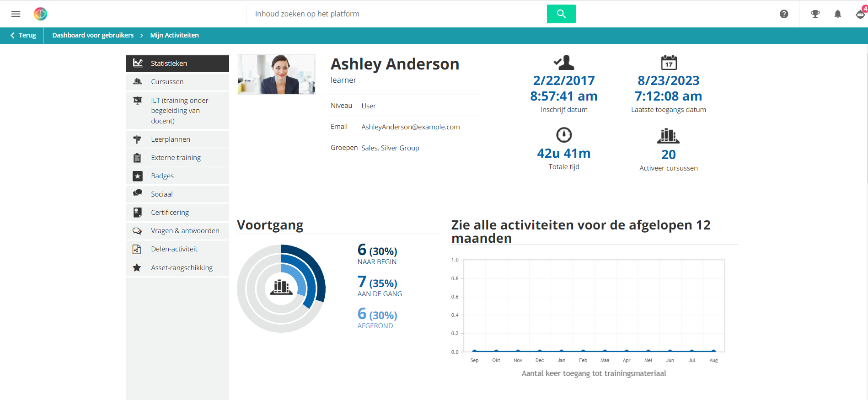The image size is (868, 400).
Task: Open Asset-rangschikking
Action: pos(177,268)
